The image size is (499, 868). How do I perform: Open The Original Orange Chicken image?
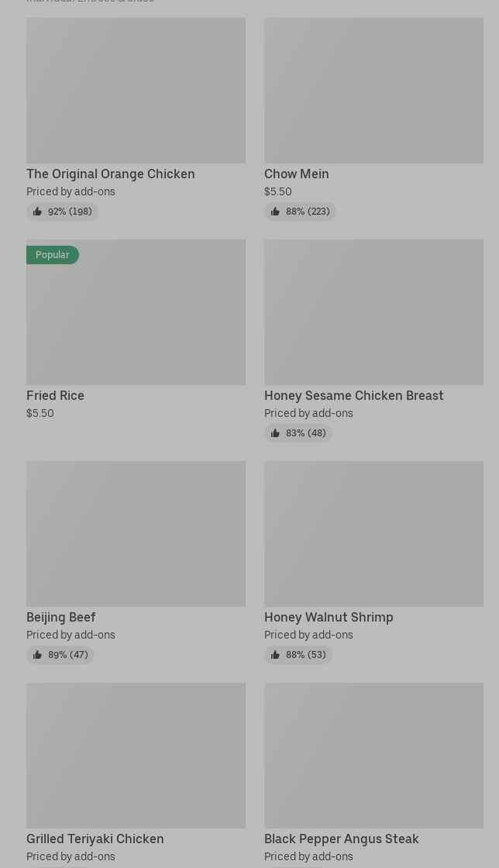pos(136,91)
